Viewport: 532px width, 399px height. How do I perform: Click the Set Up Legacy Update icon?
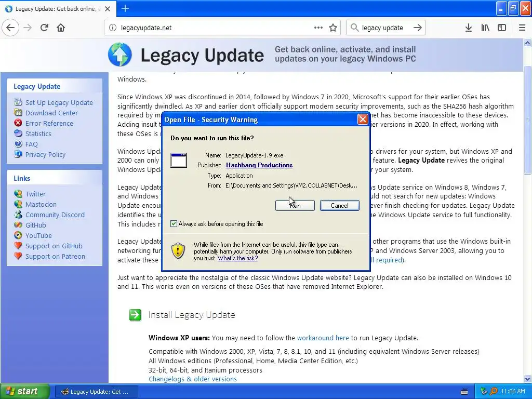click(18, 102)
